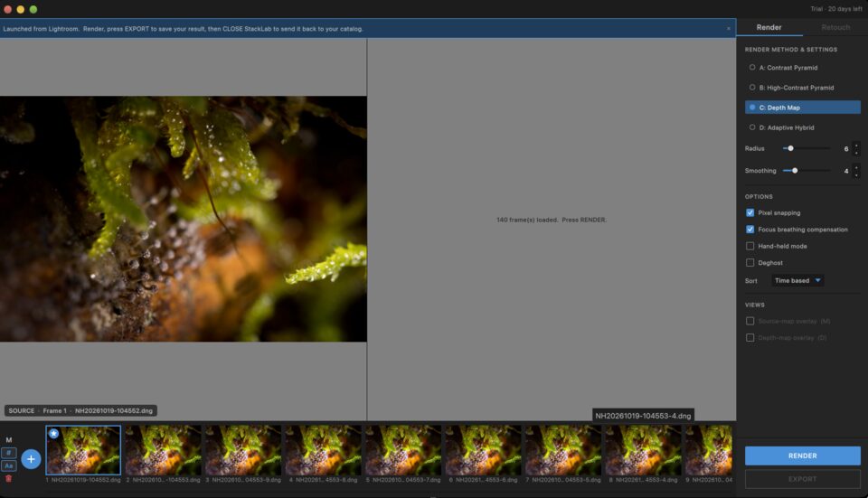This screenshot has height=498, width=868.
Task: Uncheck Focus breathing compensation
Action: tap(750, 229)
